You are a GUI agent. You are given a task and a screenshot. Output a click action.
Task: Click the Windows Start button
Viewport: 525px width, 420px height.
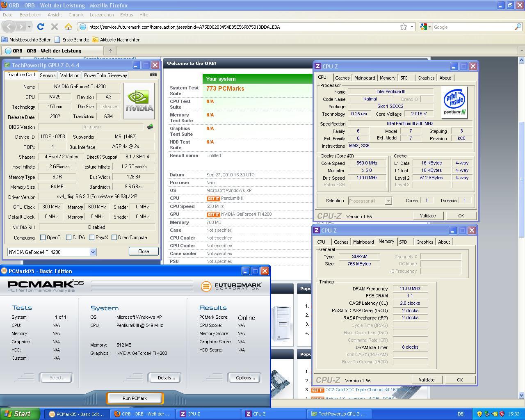click(20, 414)
